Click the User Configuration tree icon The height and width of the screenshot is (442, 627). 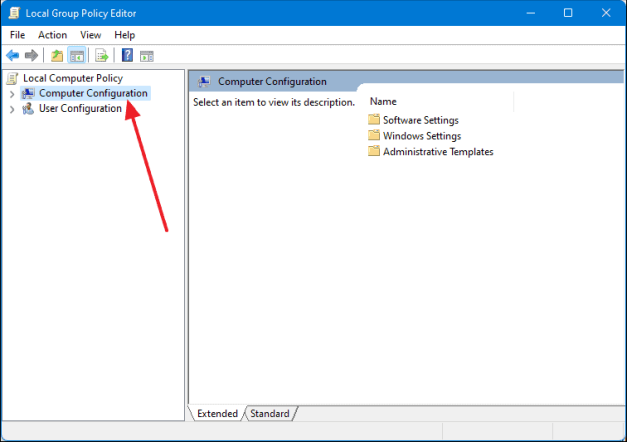[x=28, y=108]
